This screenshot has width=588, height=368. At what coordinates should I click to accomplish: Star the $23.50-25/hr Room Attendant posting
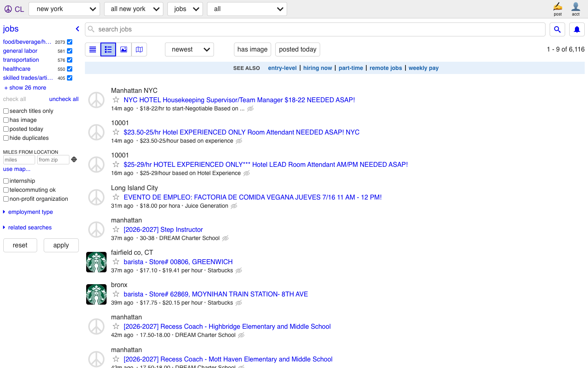116,132
